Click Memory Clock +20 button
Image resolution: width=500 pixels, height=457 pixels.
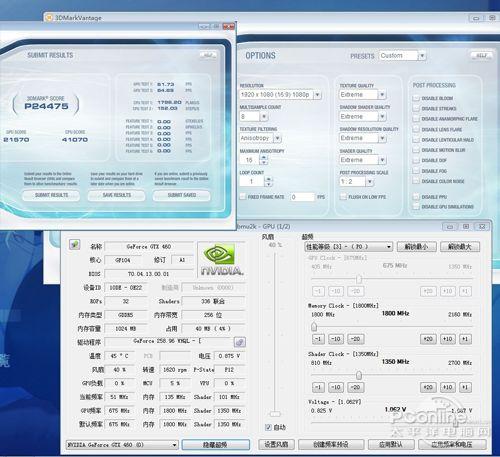[x=428, y=339]
